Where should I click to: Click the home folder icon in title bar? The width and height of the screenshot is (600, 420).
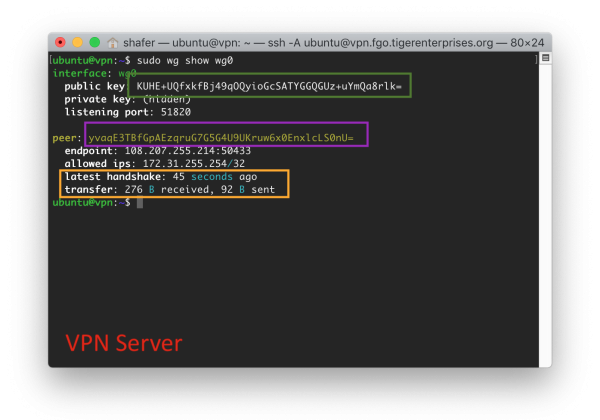coord(112,42)
